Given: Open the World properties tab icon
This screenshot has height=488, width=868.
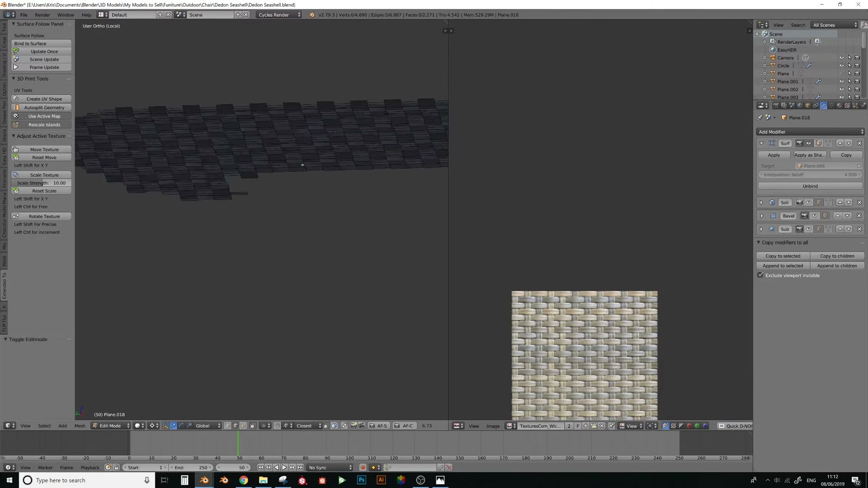Looking at the screenshot, I should [799, 105].
